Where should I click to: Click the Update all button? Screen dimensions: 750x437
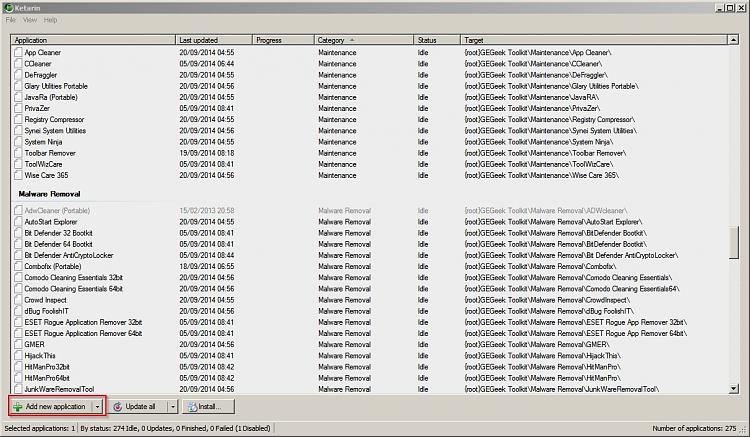pos(138,406)
